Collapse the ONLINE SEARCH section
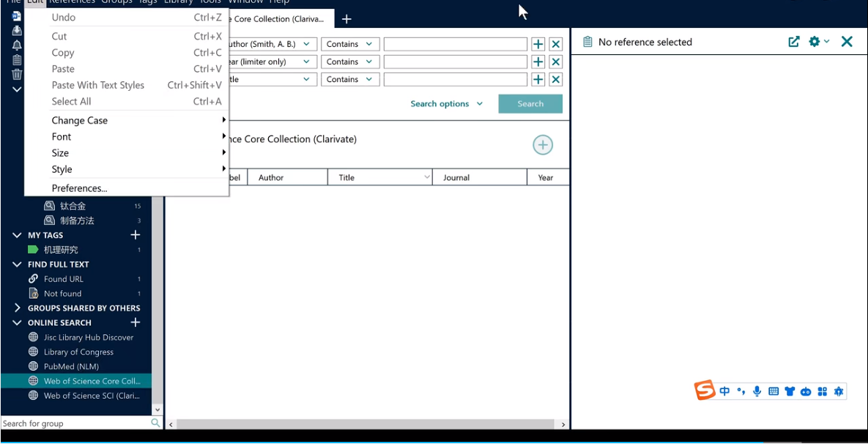The height and width of the screenshot is (444, 868). (17, 322)
